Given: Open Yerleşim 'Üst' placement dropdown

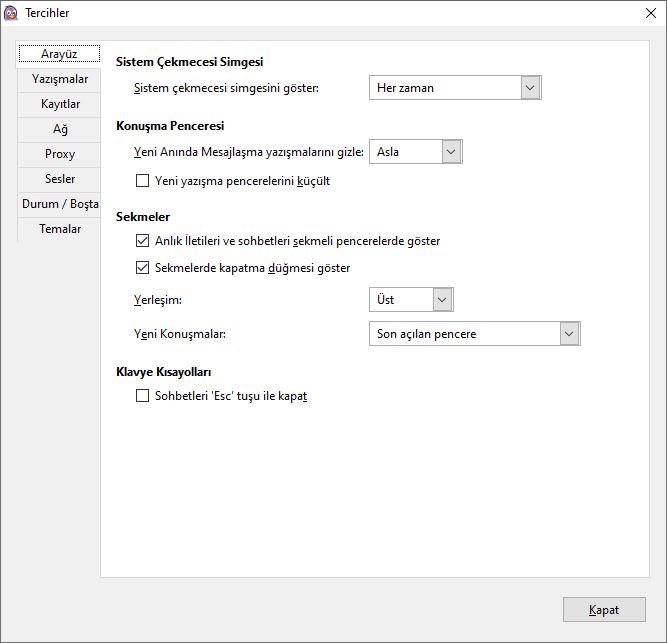Looking at the screenshot, I should (x=411, y=300).
